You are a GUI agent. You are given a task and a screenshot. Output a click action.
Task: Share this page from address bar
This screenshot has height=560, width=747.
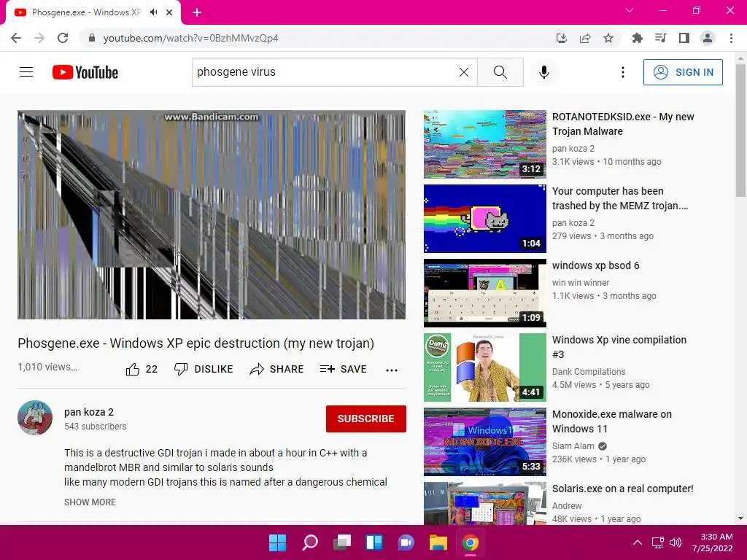(x=585, y=38)
